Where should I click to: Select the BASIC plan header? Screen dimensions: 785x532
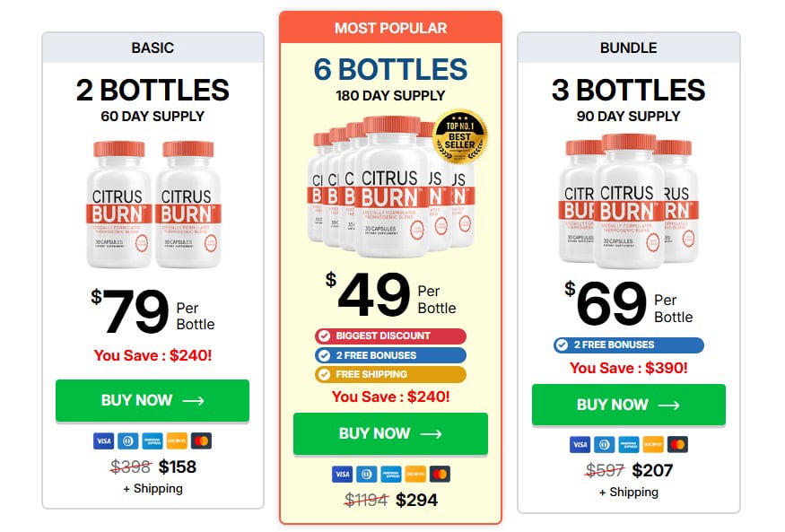click(152, 48)
